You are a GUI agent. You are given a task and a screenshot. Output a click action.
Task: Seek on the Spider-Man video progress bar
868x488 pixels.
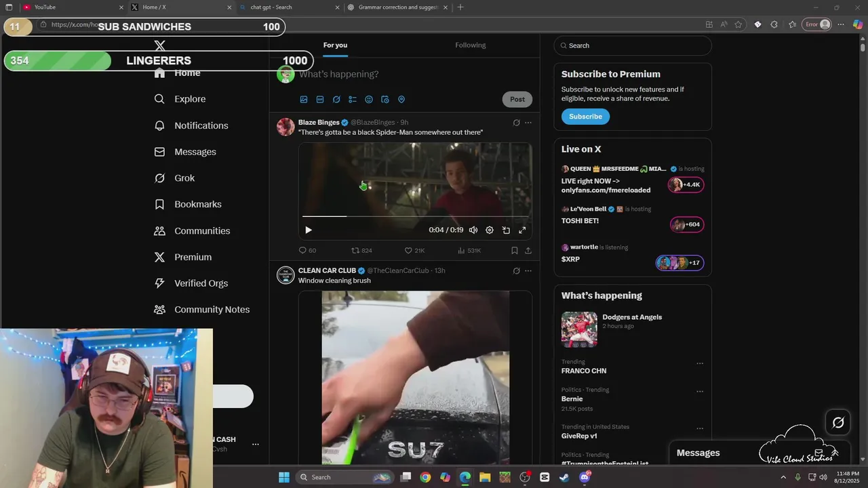click(415, 216)
